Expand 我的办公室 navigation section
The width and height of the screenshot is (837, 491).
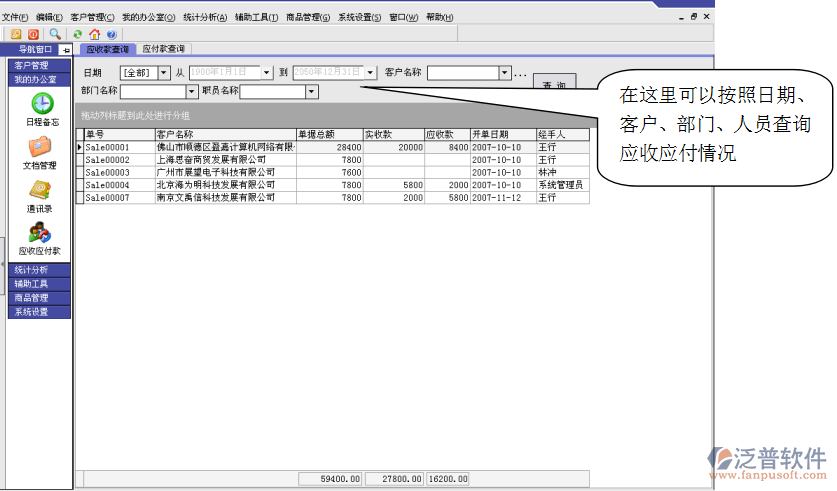click(40, 80)
